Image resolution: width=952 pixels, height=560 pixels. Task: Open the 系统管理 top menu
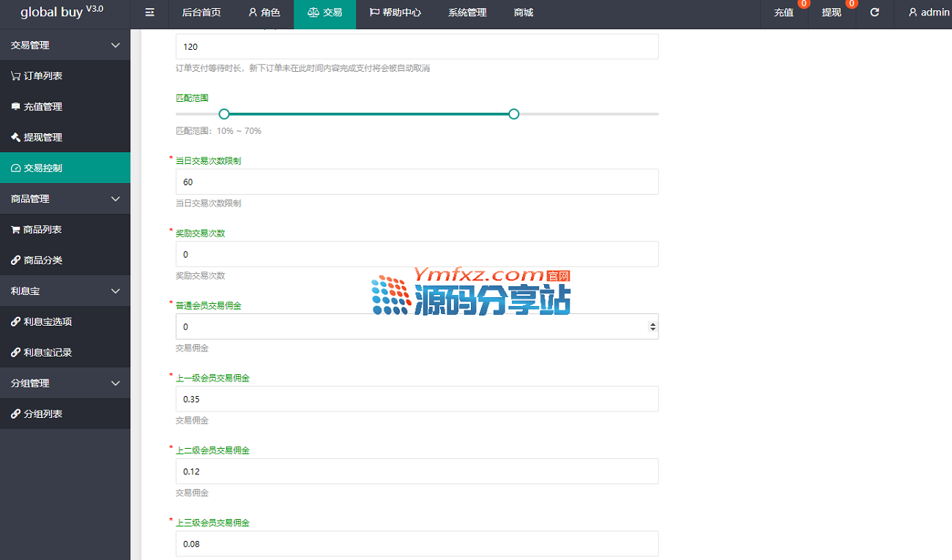467,13
